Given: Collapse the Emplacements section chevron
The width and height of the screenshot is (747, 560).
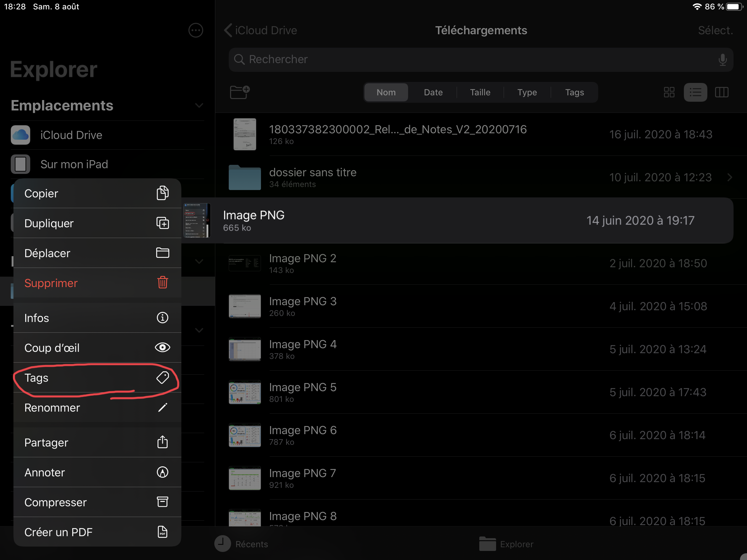Looking at the screenshot, I should pos(199,105).
